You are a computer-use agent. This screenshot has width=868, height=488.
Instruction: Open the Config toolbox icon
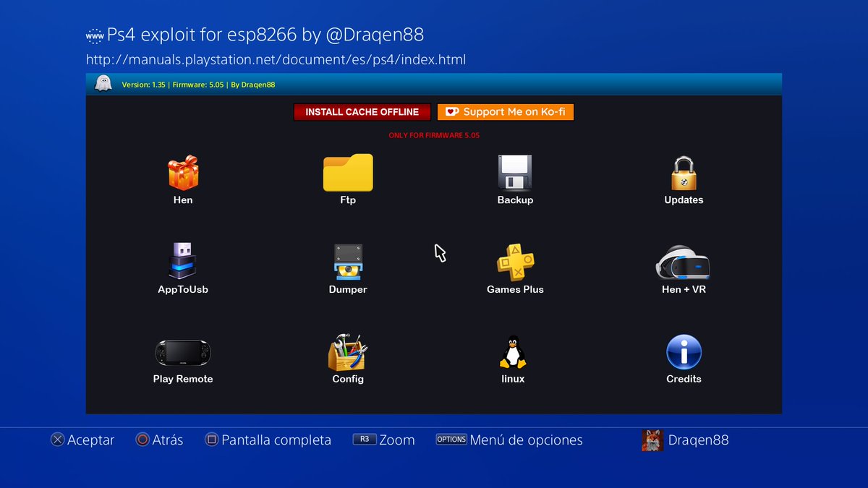(x=348, y=352)
